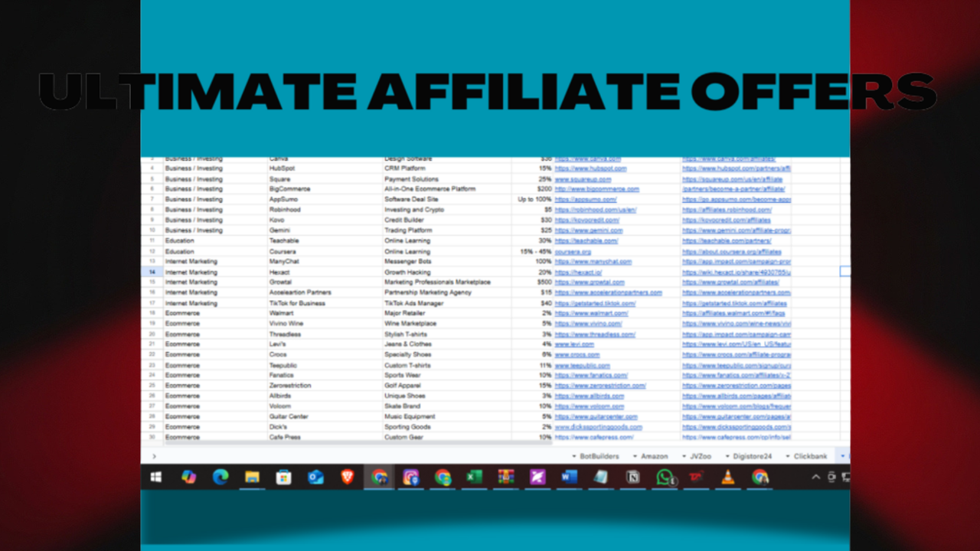Open the affiliates.robinhood.com affiliate link

point(727,210)
